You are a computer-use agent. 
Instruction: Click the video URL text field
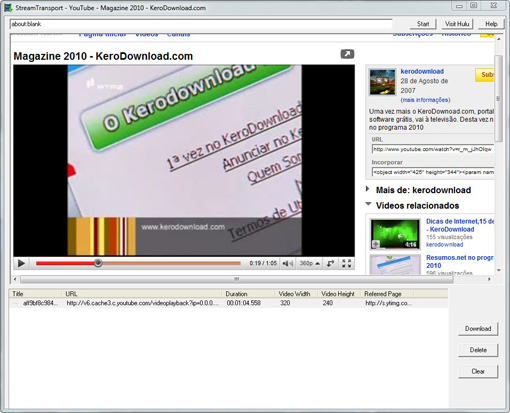point(433,149)
